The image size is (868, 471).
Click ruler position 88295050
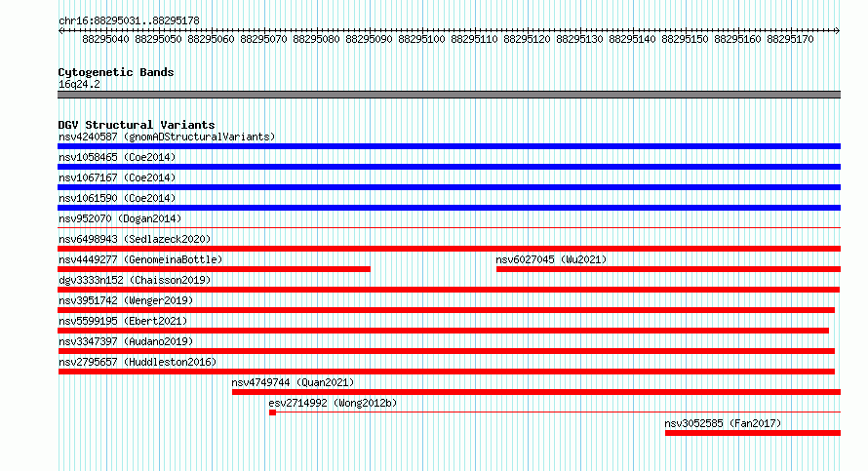pyautogui.click(x=158, y=39)
